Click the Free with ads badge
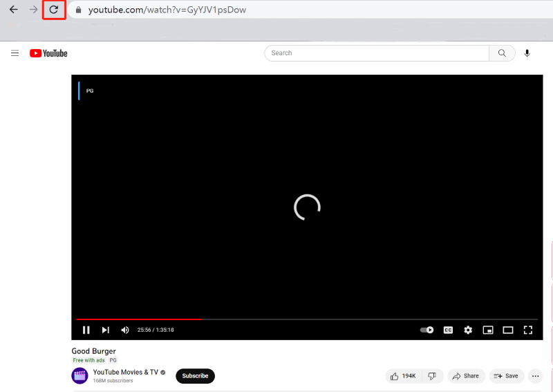Image resolution: width=553 pixels, height=392 pixels. pos(89,360)
